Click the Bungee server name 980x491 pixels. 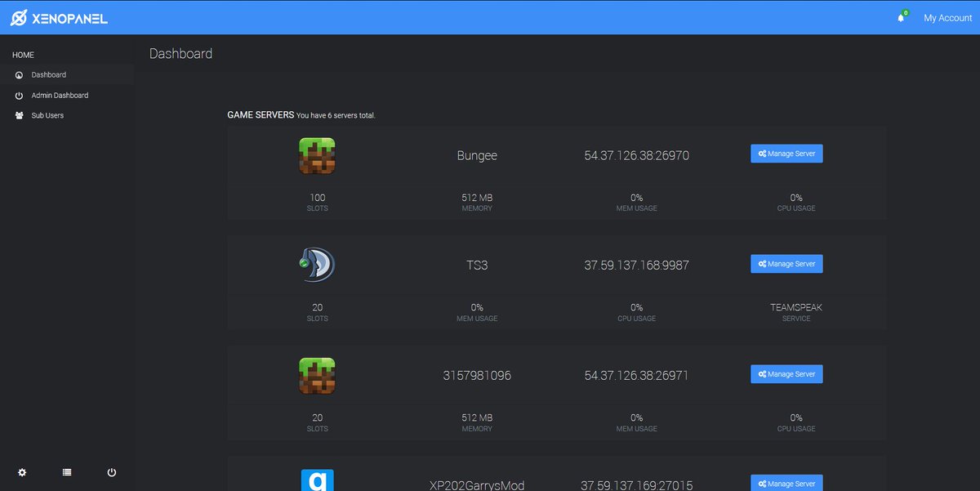click(x=477, y=155)
